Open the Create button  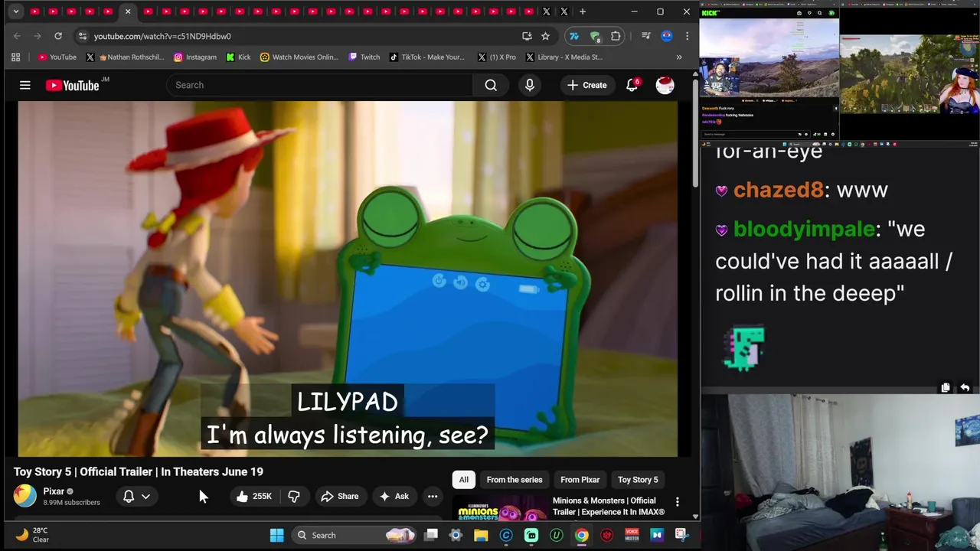[587, 85]
